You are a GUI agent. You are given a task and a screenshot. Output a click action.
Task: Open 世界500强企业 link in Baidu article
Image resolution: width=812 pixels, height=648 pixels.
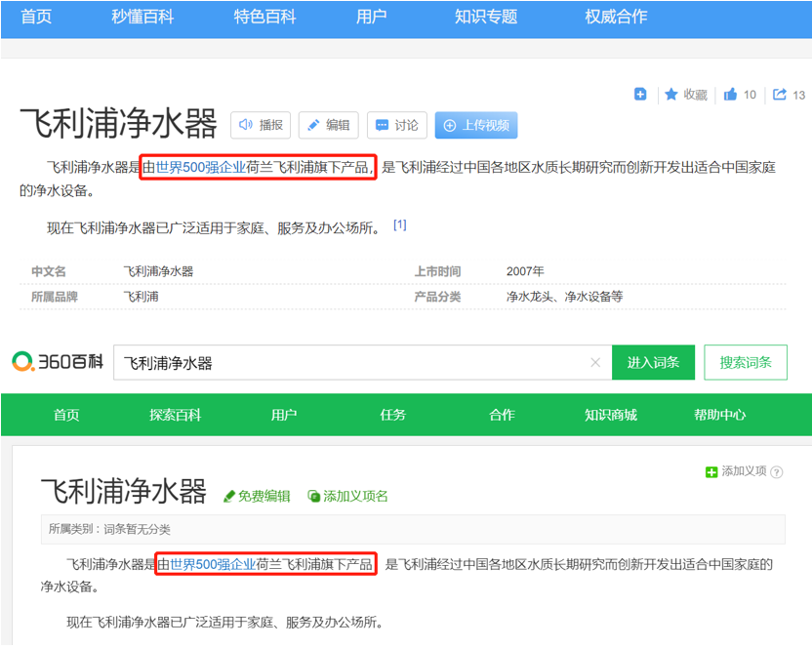click(201, 167)
